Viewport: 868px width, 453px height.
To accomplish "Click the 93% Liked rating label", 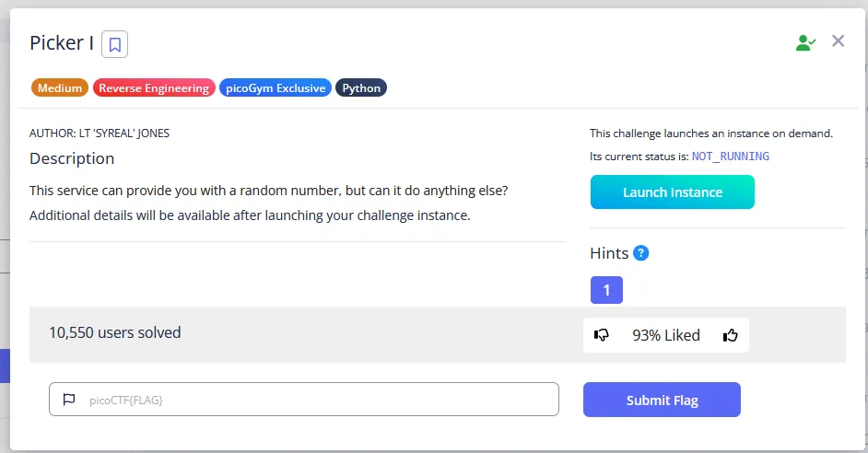I will (x=666, y=335).
